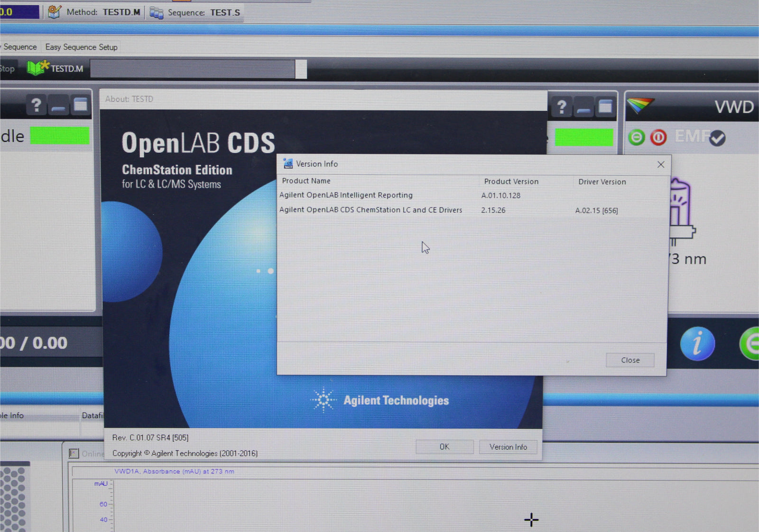
Task: Click the Driver Version column header
Action: (x=602, y=182)
